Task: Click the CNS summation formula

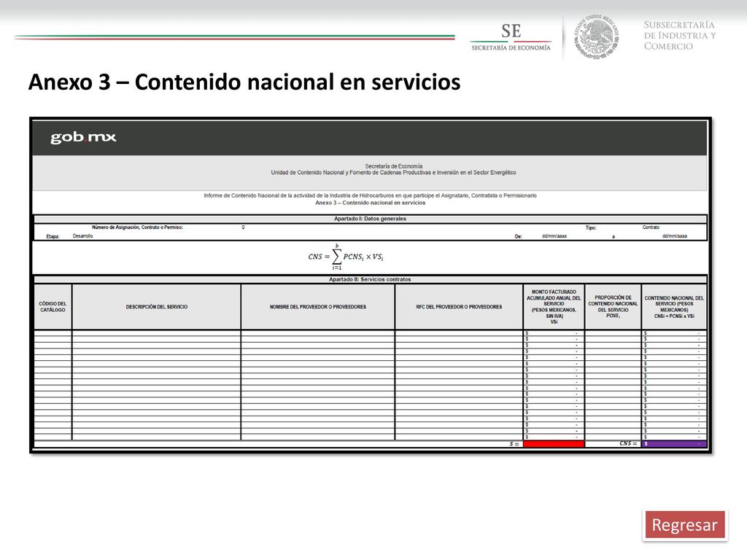Action: pyautogui.click(x=346, y=257)
